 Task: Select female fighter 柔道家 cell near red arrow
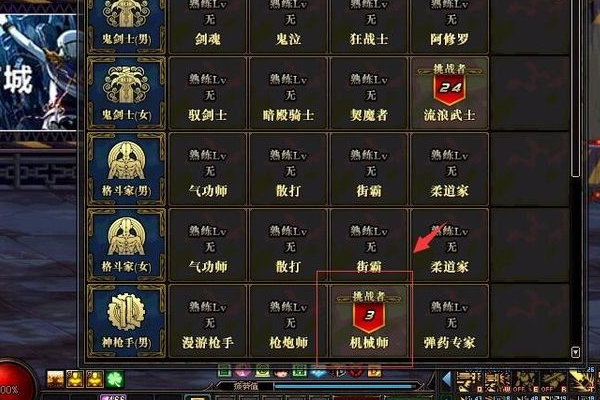click(450, 245)
